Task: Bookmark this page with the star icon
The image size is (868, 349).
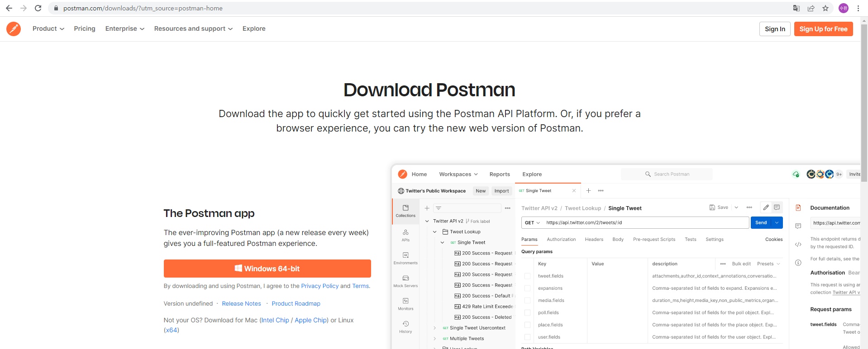Action: (x=825, y=8)
